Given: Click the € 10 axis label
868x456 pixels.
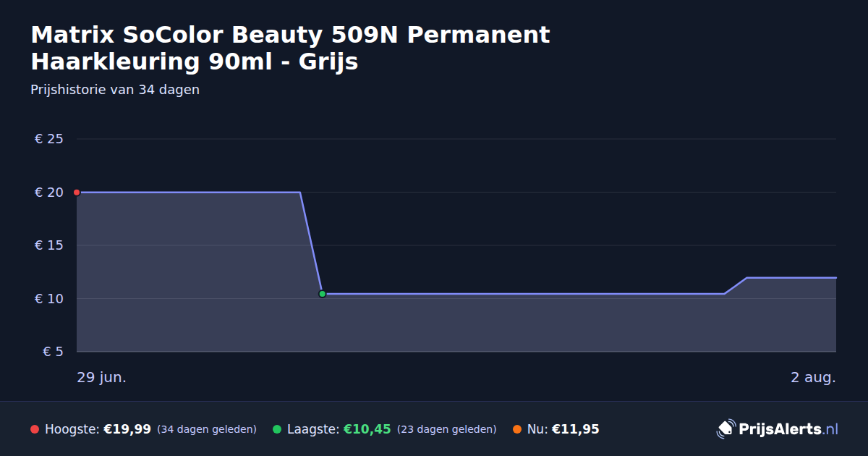Looking at the screenshot, I should [x=49, y=299].
